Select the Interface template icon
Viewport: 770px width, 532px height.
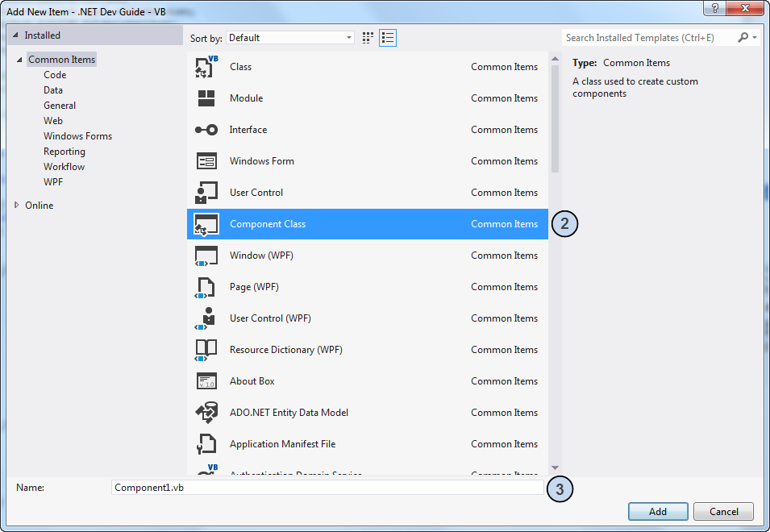point(206,130)
